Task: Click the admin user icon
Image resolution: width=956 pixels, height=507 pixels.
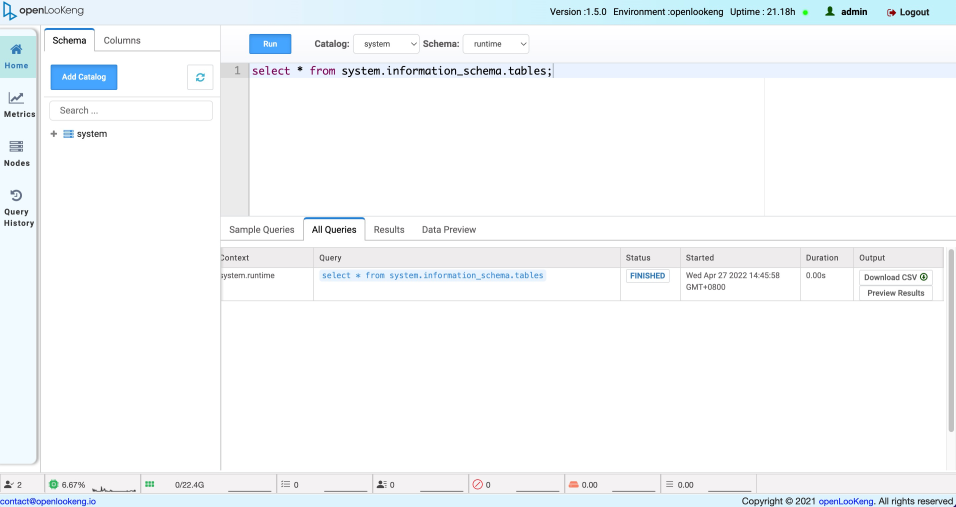Action: pyautogui.click(x=830, y=12)
